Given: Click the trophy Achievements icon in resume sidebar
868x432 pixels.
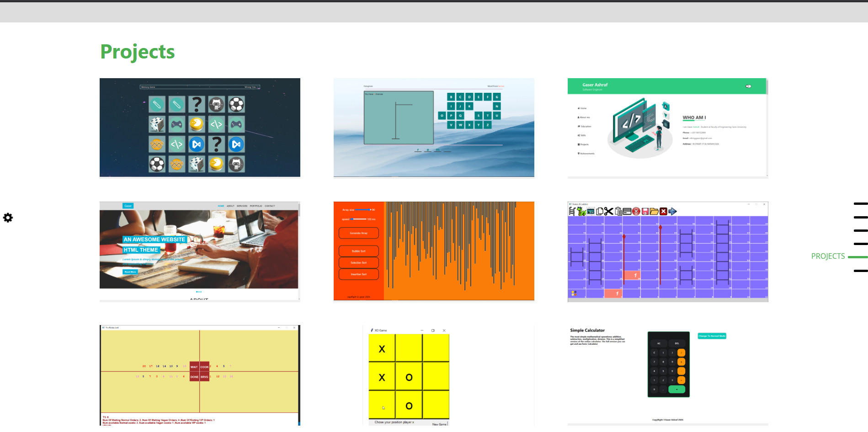Looking at the screenshot, I should [x=579, y=154].
